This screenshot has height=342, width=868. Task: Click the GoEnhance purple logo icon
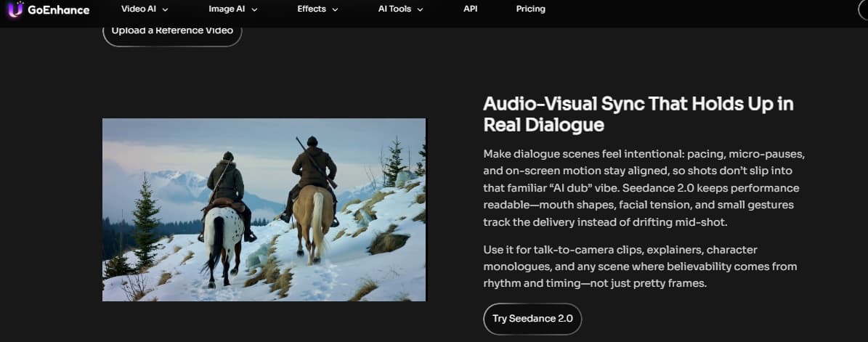pyautogui.click(x=15, y=10)
